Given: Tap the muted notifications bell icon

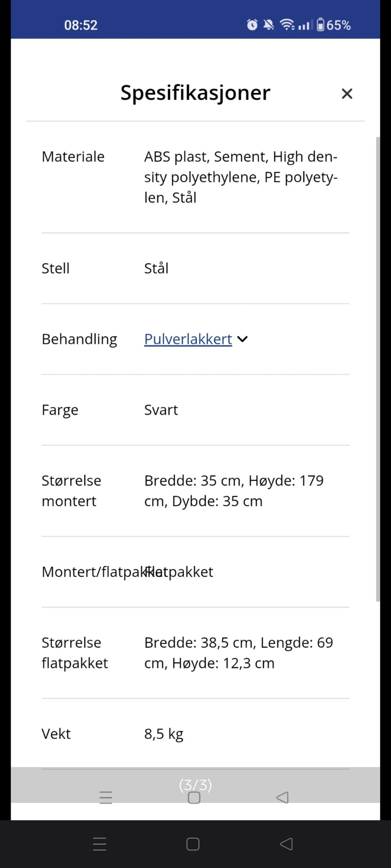Looking at the screenshot, I should pos(268,25).
